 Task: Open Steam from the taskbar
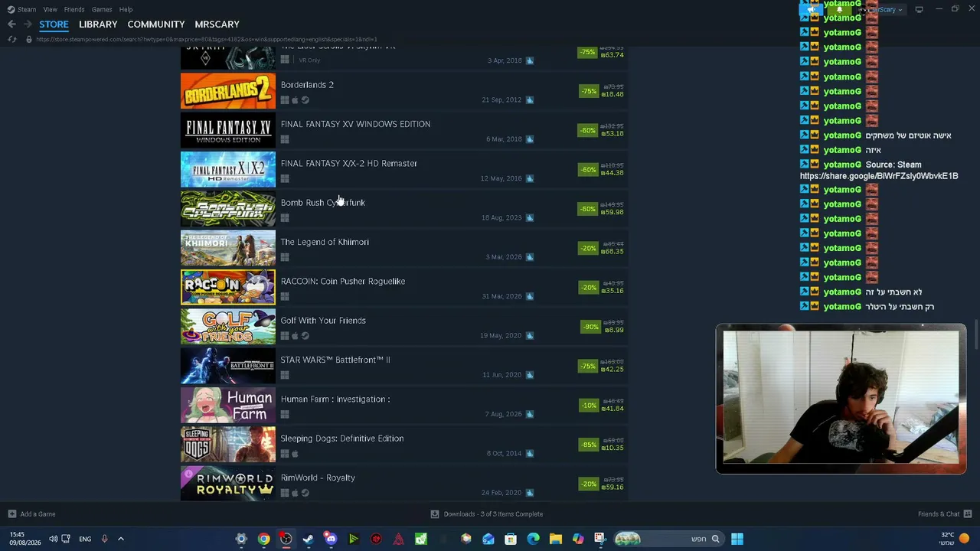[x=308, y=539]
